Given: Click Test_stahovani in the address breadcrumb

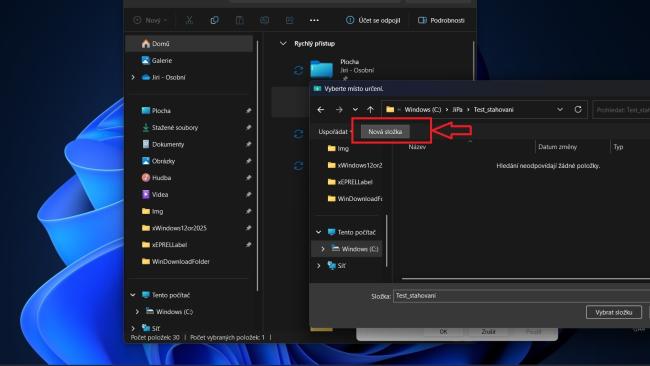Looking at the screenshot, I should pyautogui.click(x=494, y=109).
